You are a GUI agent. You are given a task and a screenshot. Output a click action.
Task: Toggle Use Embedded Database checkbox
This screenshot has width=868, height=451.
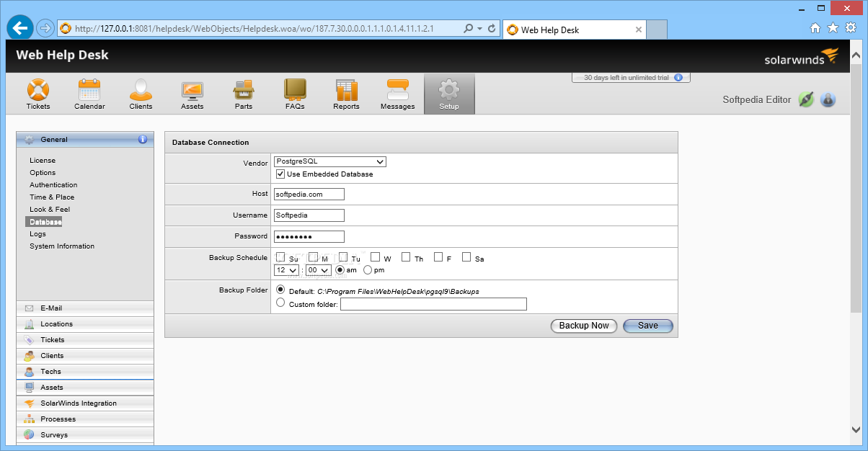click(x=280, y=174)
